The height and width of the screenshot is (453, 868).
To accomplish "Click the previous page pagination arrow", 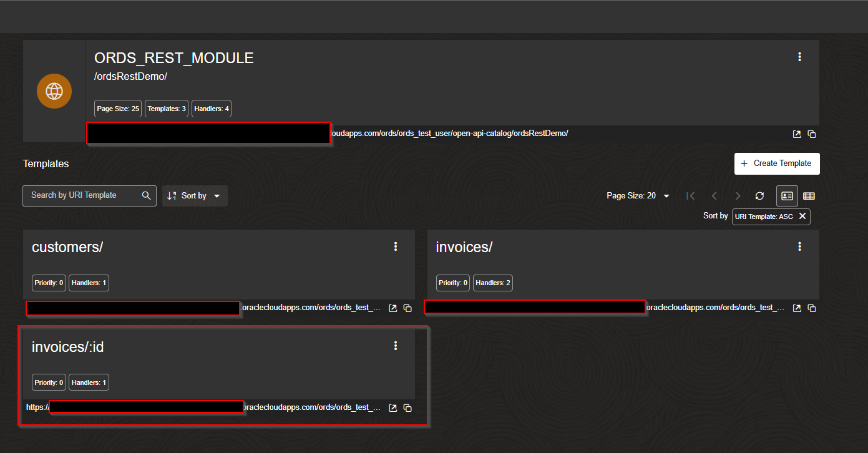I will pyautogui.click(x=714, y=195).
